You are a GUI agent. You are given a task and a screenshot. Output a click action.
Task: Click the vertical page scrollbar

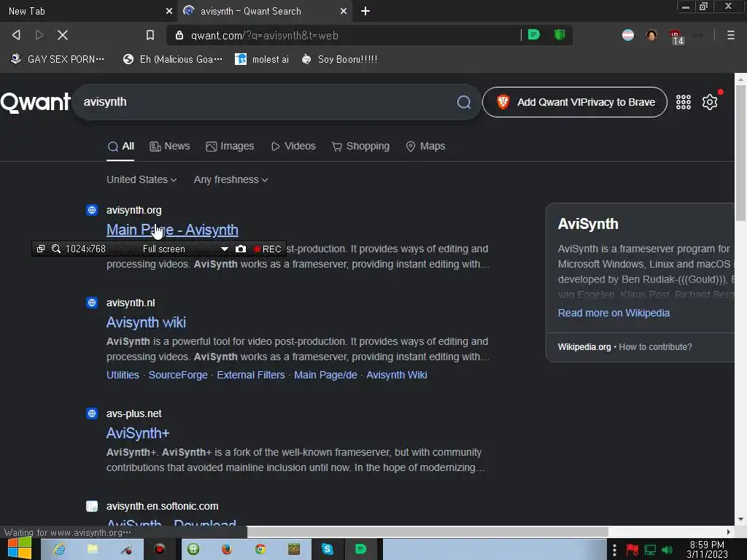pos(740,153)
